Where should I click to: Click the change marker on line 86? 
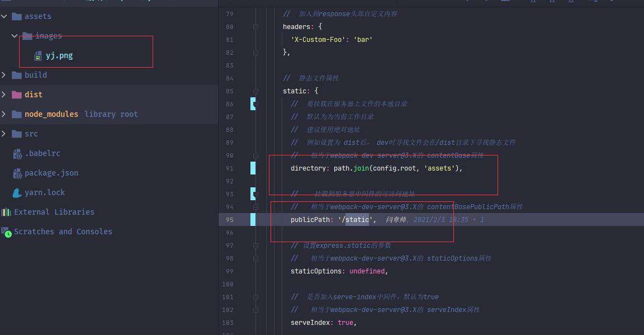coord(253,104)
